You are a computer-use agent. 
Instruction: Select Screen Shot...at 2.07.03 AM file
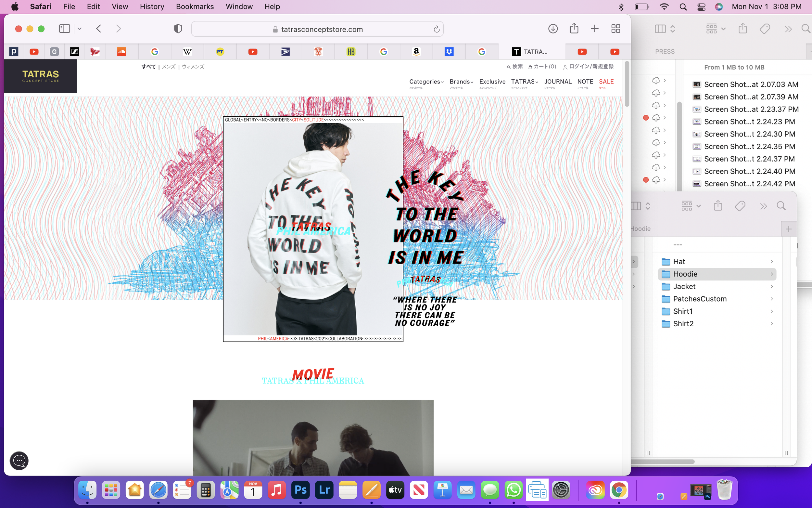coord(746,84)
